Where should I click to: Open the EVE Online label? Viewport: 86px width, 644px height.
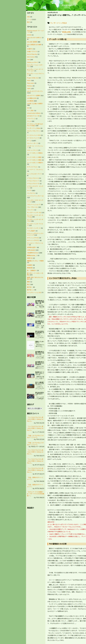point(31,57)
